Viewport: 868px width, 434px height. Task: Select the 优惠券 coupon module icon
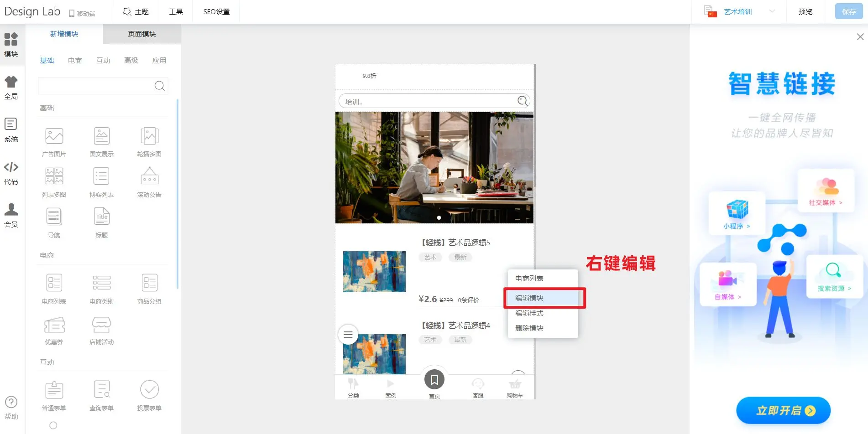pyautogui.click(x=54, y=325)
